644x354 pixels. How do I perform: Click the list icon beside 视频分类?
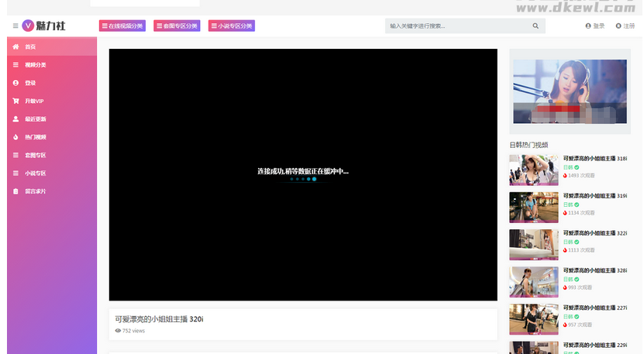pos(15,65)
